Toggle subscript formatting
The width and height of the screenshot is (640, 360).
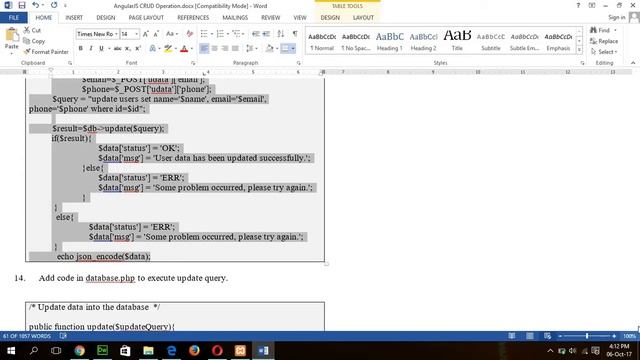128,49
